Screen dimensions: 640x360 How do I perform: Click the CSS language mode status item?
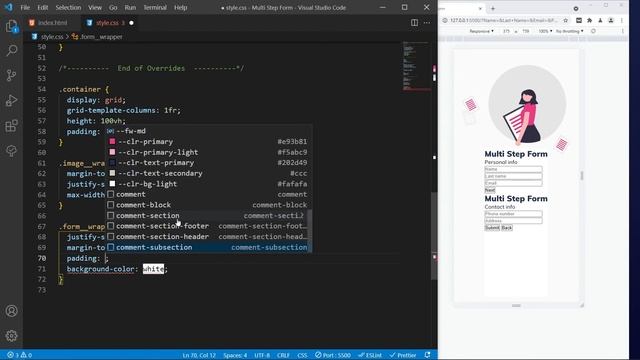tap(302, 355)
